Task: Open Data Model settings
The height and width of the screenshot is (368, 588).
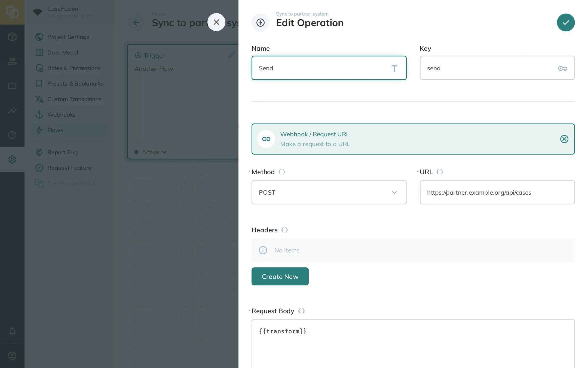Action: point(69,52)
